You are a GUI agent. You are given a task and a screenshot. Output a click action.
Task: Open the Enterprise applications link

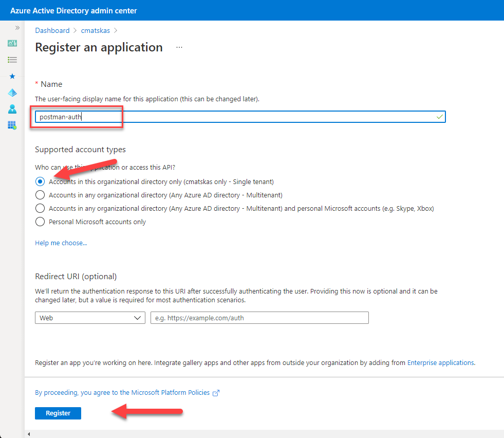[x=440, y=362]
